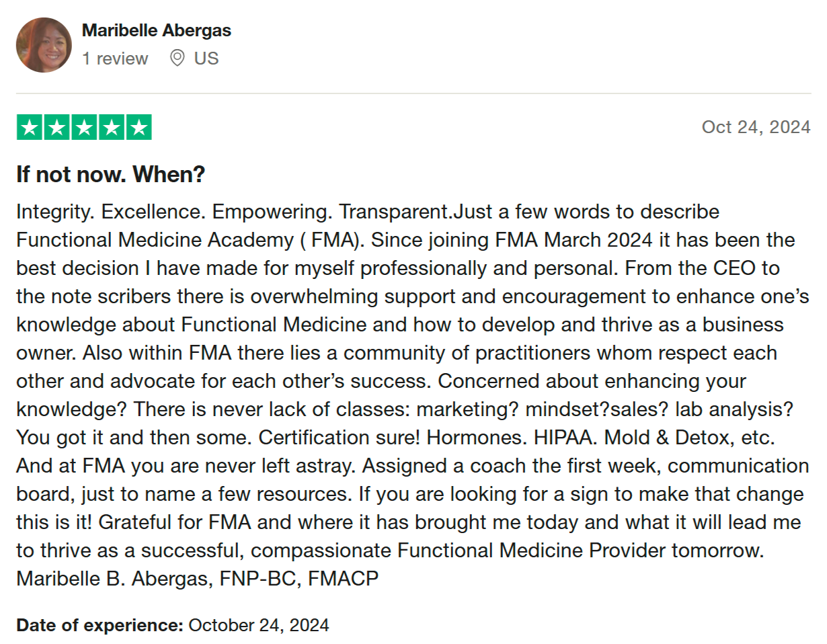Click the '1 review' count text
Screen dimensions: 827x644
(x=115, y=58)
